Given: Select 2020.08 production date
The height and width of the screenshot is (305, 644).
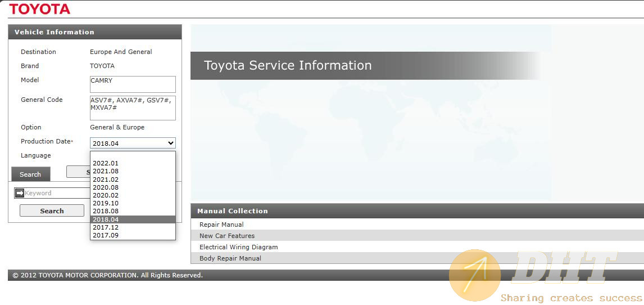Looking at the screenshot, I should click(x=133, y=187).
